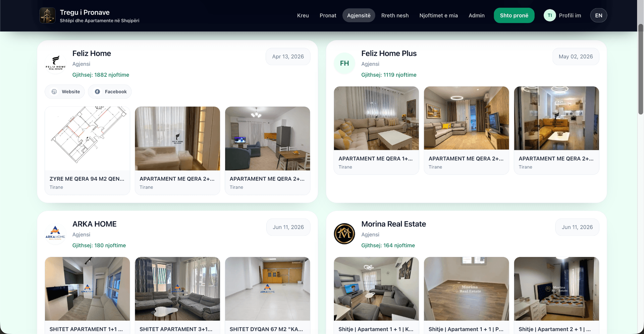Open Rreth nesh page
Image resolution: width=644 pixels, height=334 pixels.
click(395, 15)
